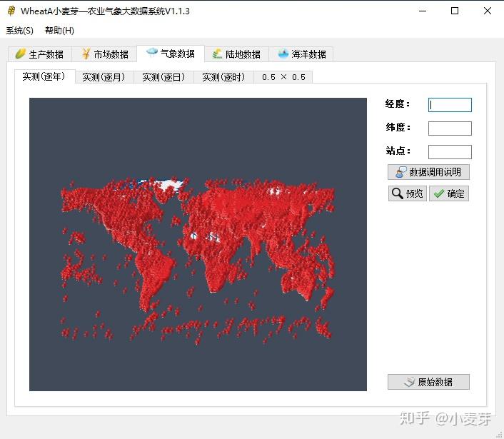Screen dimensions: 504x439
Task: Click the 纬度: label
Action: [x=398, y=127]
